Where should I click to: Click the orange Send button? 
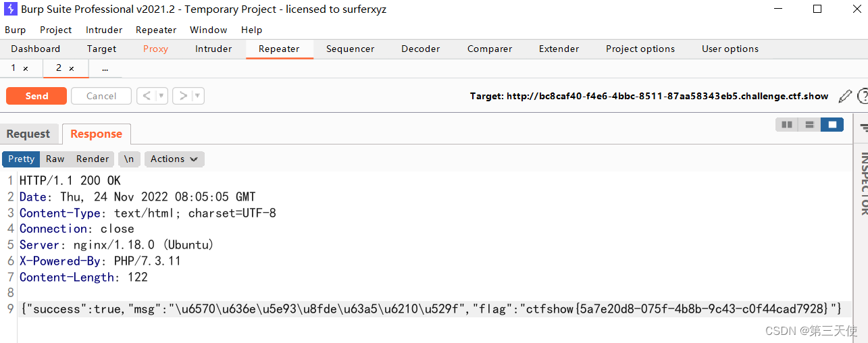coord(36,96)
